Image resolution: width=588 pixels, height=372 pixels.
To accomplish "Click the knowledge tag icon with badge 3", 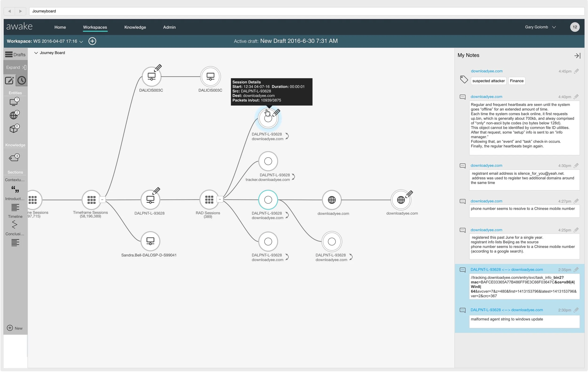I will pos(14,158).
